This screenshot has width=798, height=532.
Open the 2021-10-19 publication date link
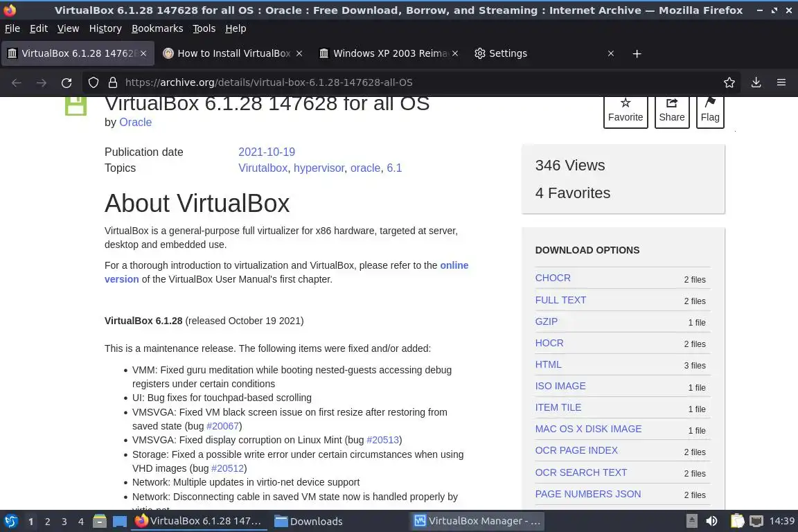267,152
